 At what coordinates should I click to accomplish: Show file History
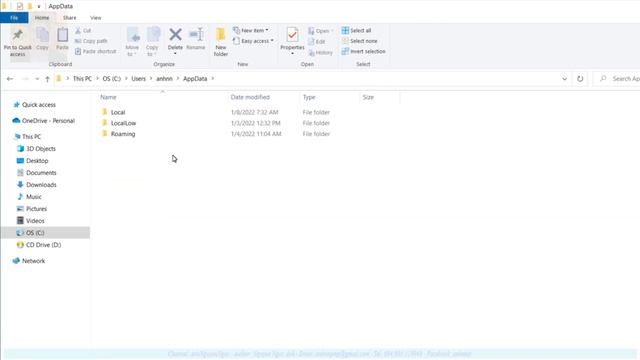pyautogui.click(x=320, y=53)
